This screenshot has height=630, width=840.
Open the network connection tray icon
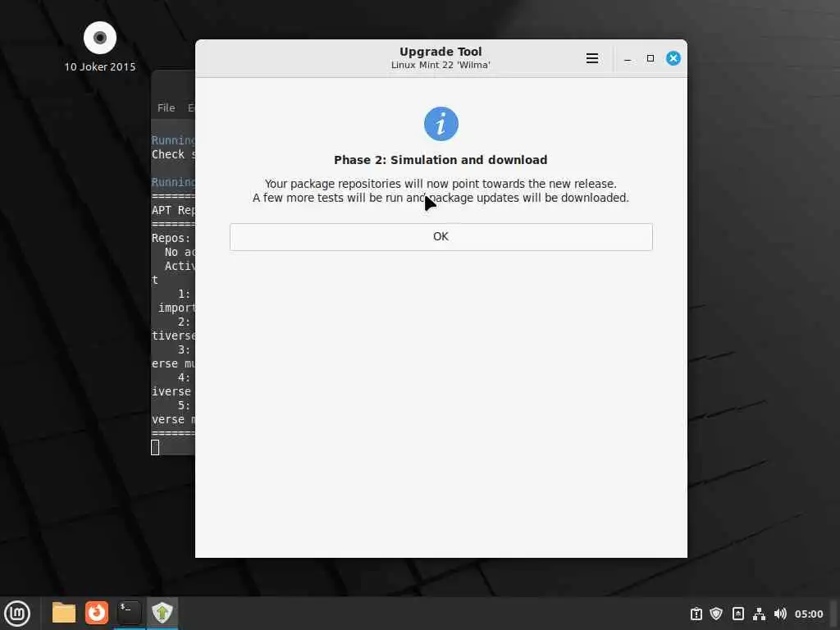[x=759, y=614]
